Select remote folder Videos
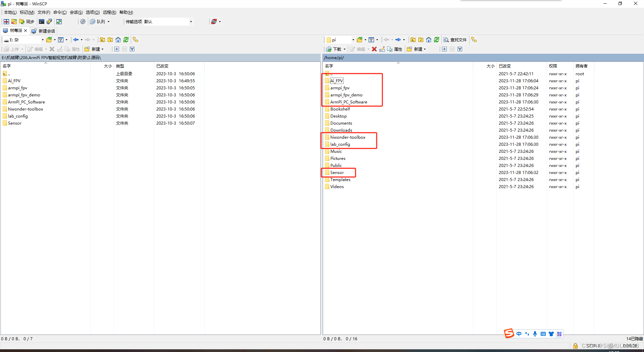The image size is (644, 352). click(x=337, y=187)
